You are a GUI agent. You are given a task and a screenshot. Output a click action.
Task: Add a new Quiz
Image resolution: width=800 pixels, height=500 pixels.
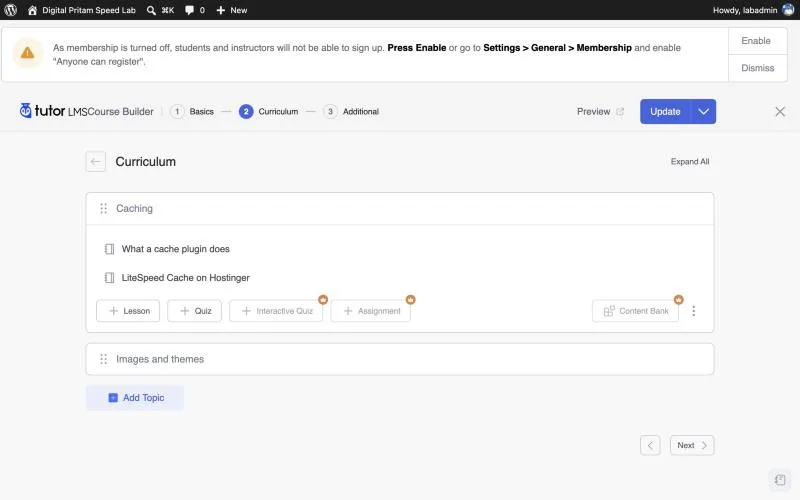tap(194, 311)
